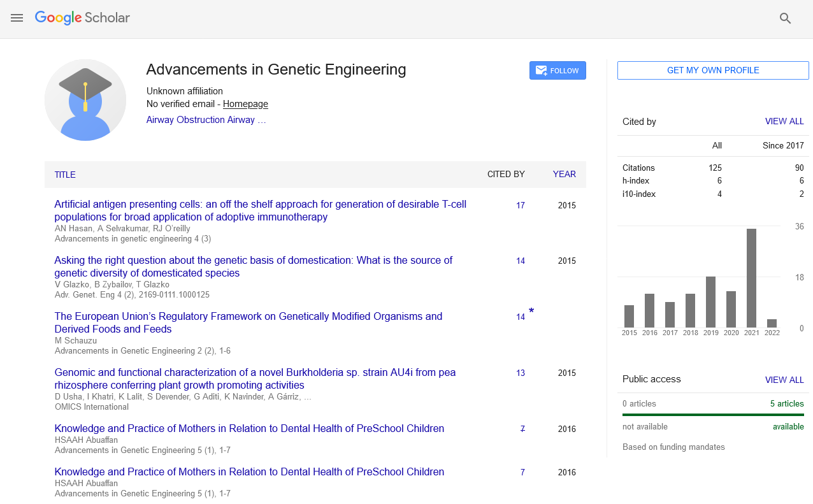Click the green public access progress bar
813x504 pixels.
click(713, 415)
